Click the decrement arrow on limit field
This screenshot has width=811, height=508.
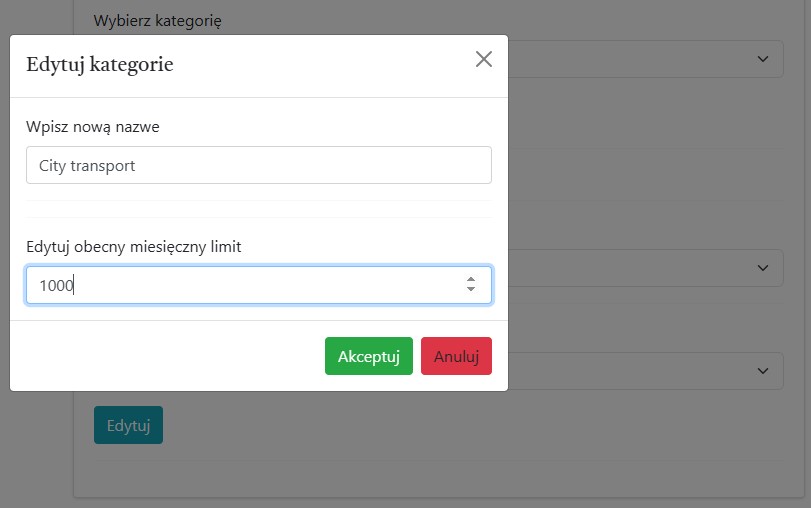pos(470,290)
